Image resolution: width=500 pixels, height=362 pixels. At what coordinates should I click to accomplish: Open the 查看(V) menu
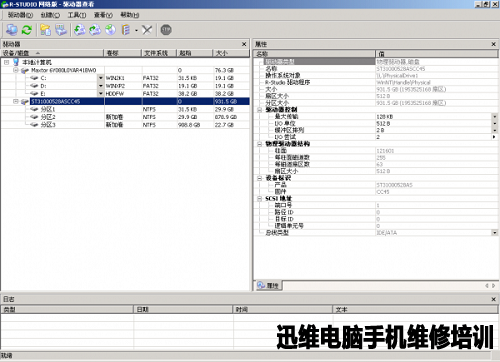[x=103, y=15]
